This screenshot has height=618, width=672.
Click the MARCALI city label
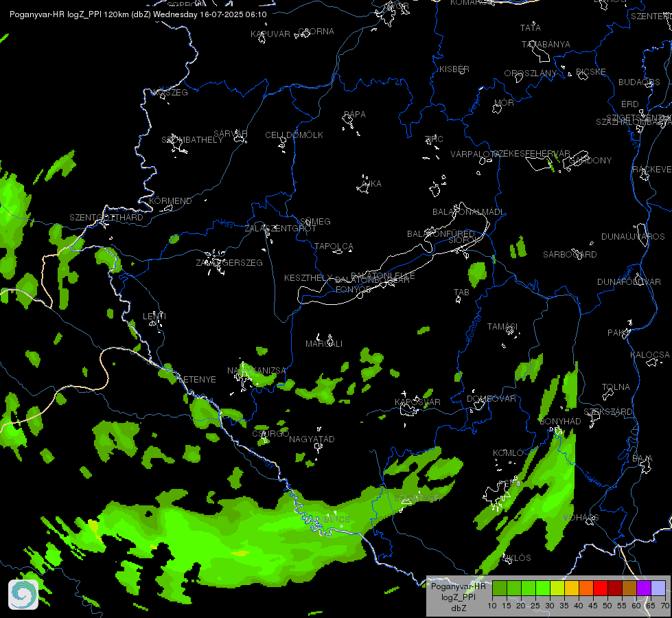(324, 344)
